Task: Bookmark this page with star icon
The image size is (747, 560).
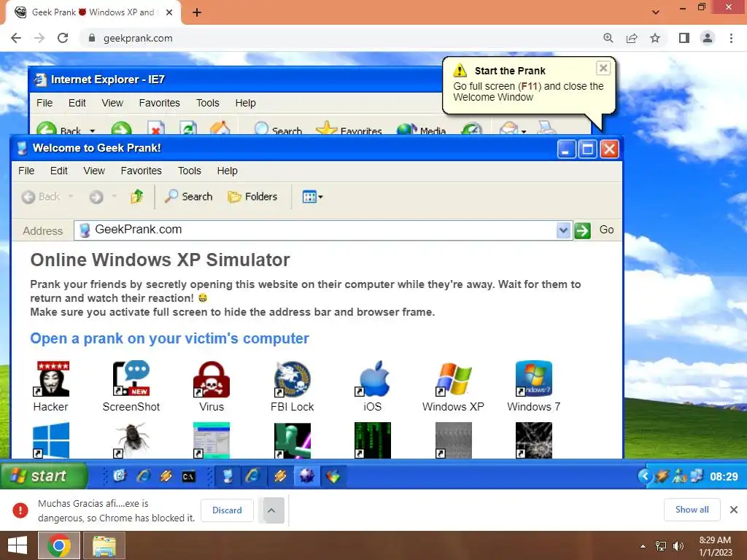Action: click(x=655, y=38)
